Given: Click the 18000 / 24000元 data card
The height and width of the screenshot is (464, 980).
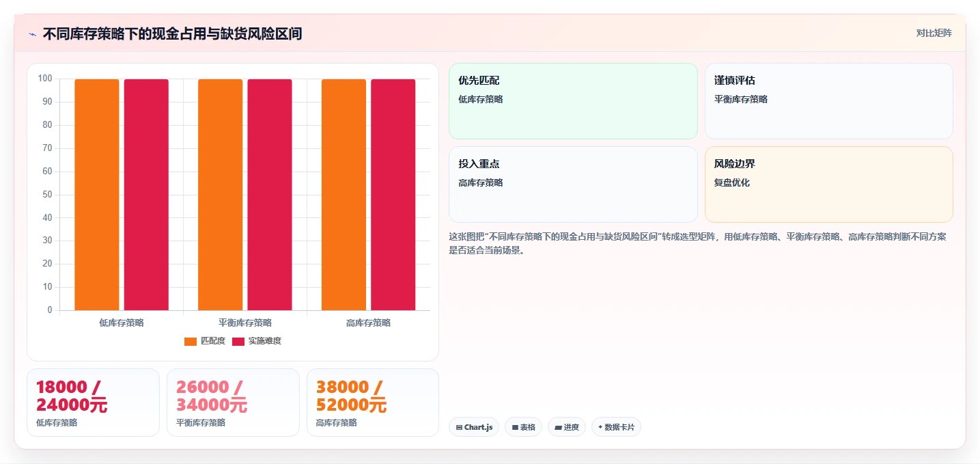Looking at the screenshot, I should (x=93, y=402).
